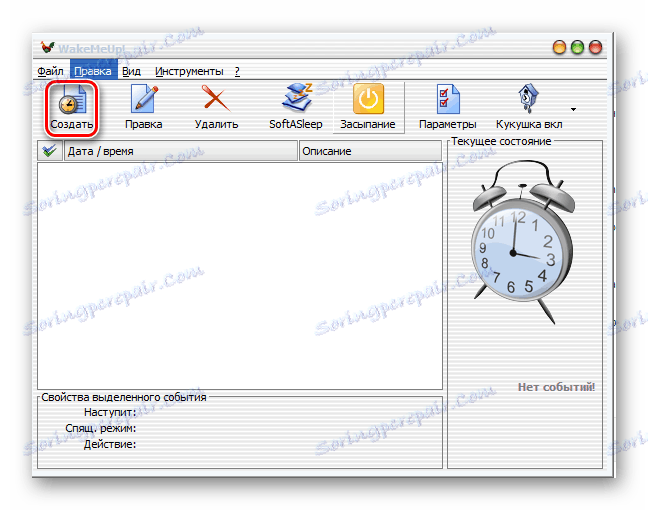Open the Файл menu
648x510 pixels.
point(50,71)
